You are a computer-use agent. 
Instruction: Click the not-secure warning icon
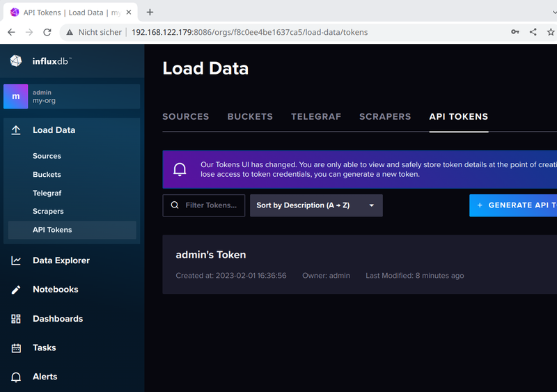pyautogui.click(x=70, y=32)
